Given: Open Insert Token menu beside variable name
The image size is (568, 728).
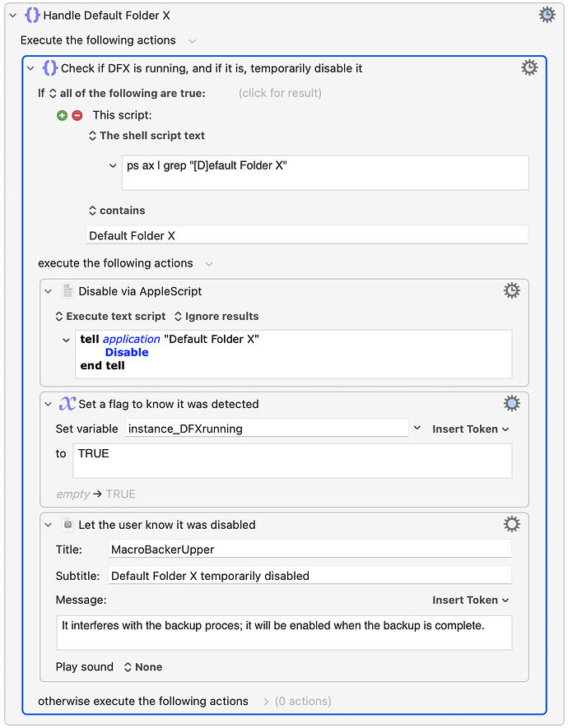Looking at the screenshot, I should click(x=471, y=429).
